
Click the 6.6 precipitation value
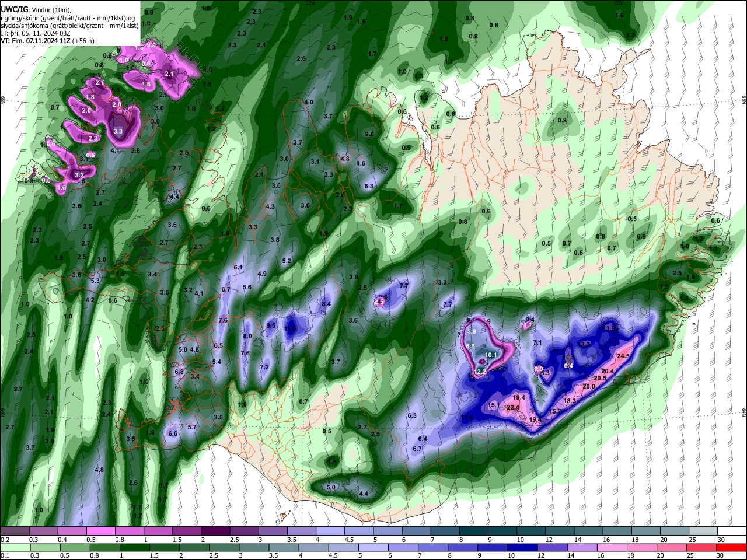172,433
